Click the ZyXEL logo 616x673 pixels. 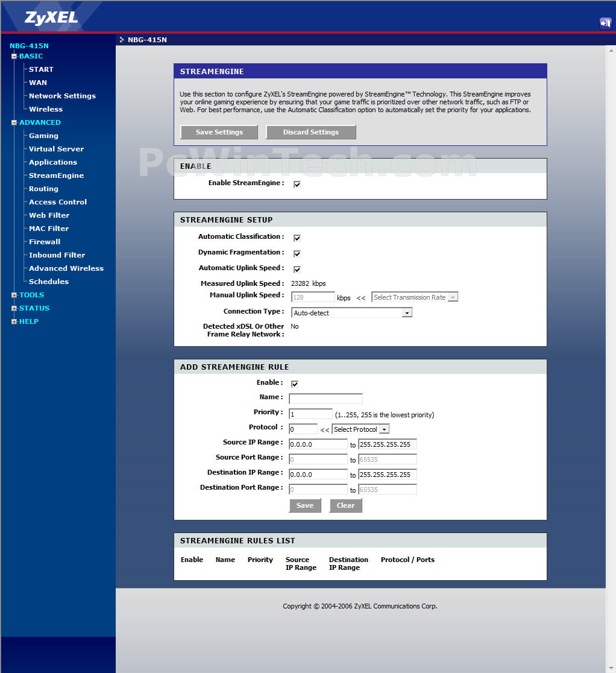pyautogui.click(x=51, y=17)
